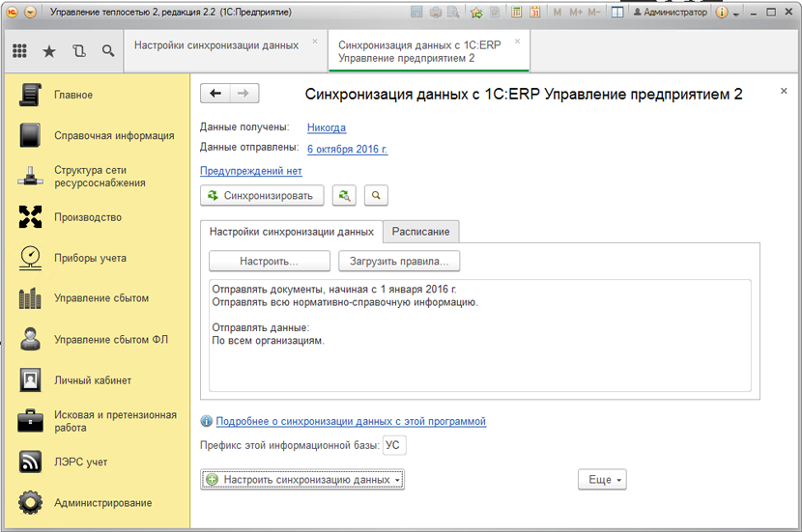The width and height of the screenshot is (802, 532).
Task: Open the history icon in top panel
Action: 78,51
